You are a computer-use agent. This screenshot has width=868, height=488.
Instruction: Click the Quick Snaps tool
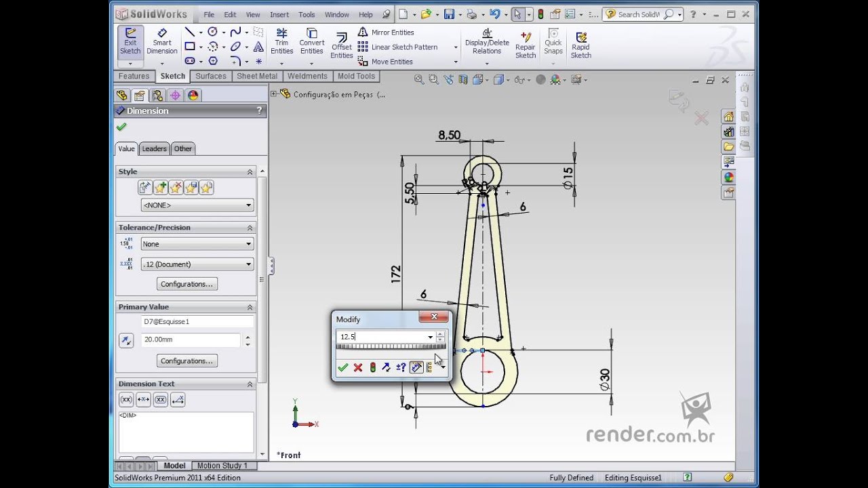[553, 42]
